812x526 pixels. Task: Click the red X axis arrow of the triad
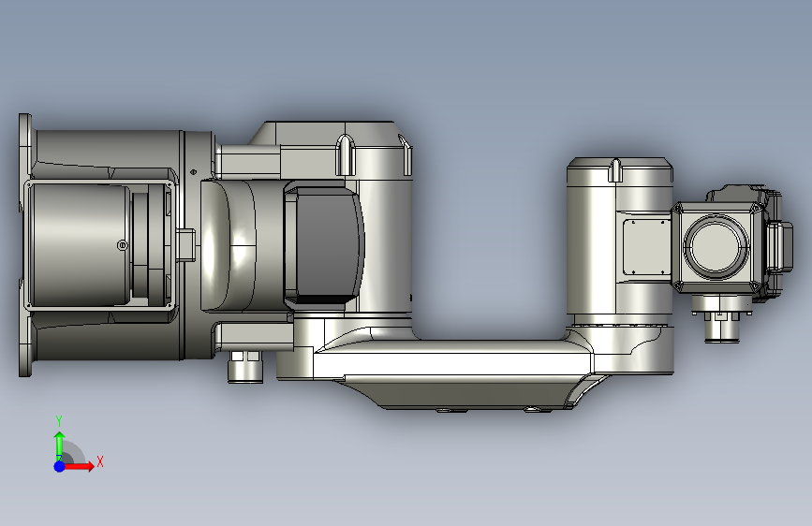click(x=79, y=466)
